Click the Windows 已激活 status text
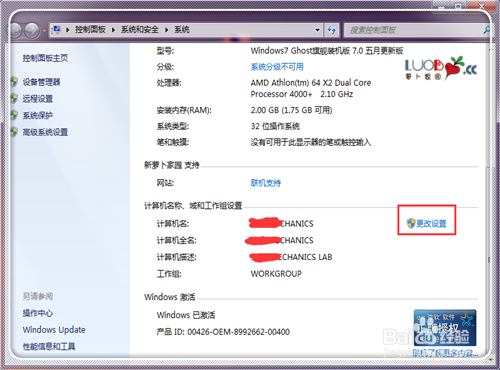The image size is (500, 370). point(186,315)
